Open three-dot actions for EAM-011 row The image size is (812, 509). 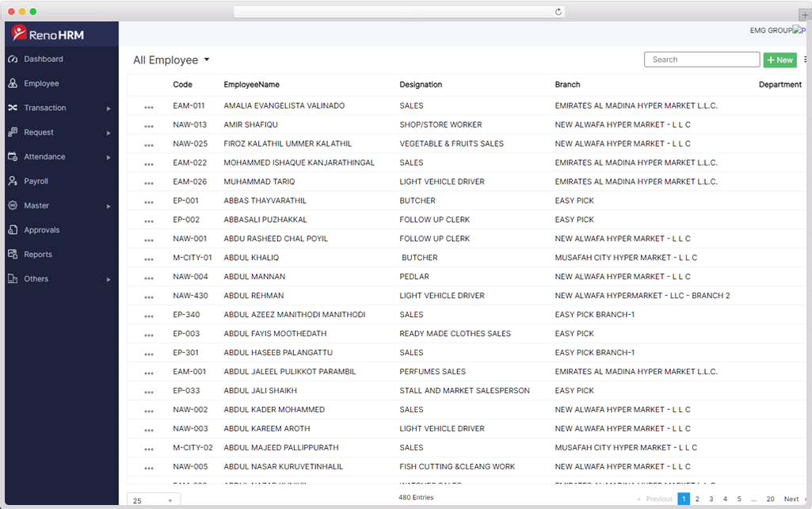pos(149,106)
